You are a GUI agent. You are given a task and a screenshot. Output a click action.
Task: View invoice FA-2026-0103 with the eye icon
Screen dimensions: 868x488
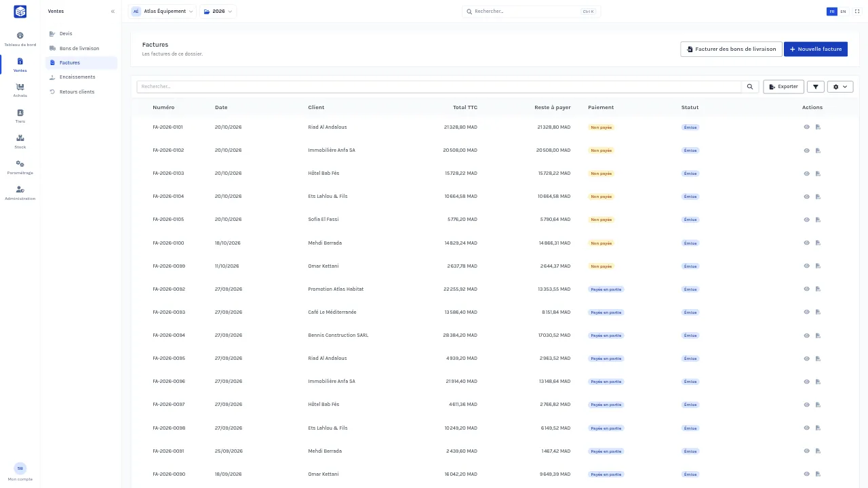(807, 174)
